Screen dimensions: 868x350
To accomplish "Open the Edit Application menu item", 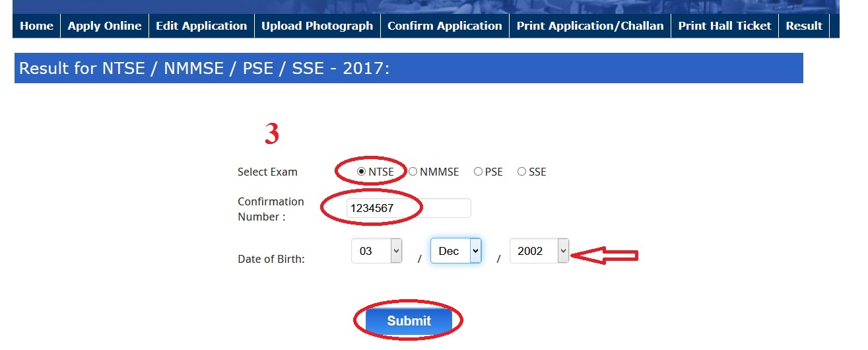I will coord(201,26).
